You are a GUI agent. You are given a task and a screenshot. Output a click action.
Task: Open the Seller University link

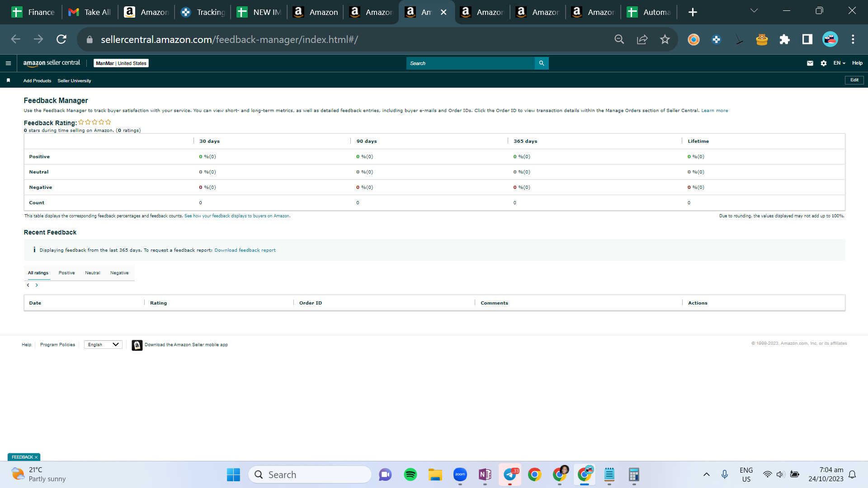pyautogui.click(x=74, y=81)
